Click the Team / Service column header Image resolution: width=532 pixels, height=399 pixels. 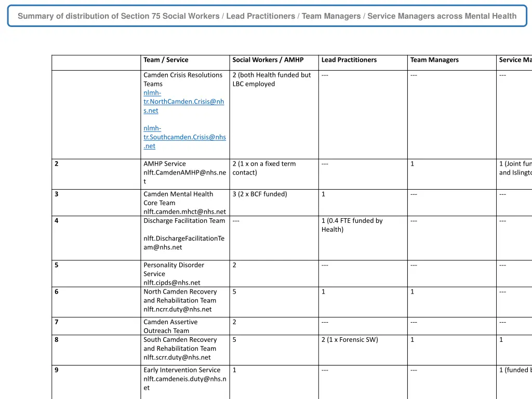[166, 60]
